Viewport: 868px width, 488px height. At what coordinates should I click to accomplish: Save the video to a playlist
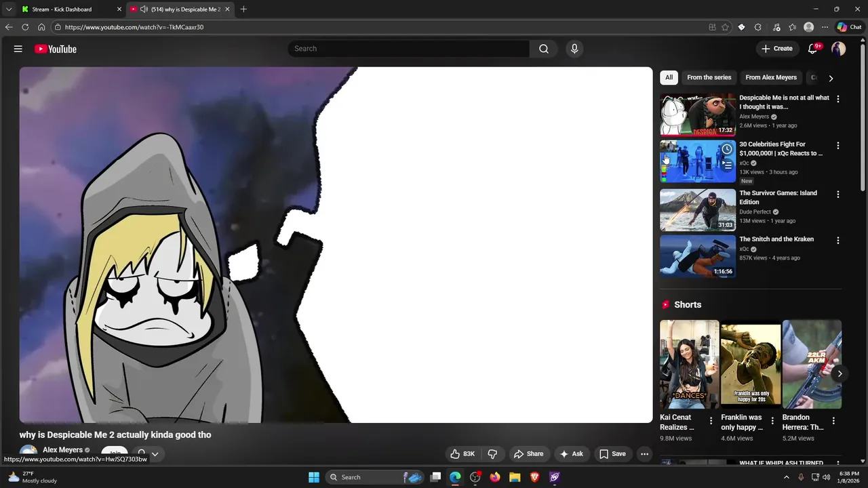pyautogui.click(x=612, y=454)
